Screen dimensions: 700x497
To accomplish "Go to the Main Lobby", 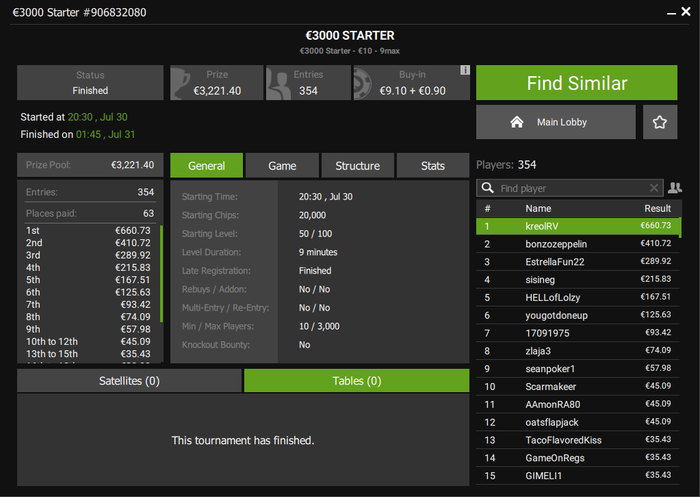I will 556,122.
